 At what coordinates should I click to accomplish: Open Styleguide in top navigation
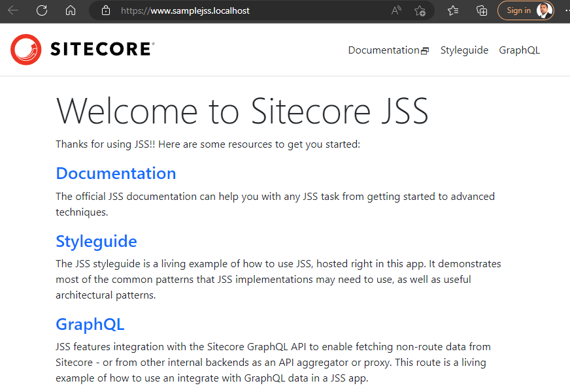[x=464, y=50]
